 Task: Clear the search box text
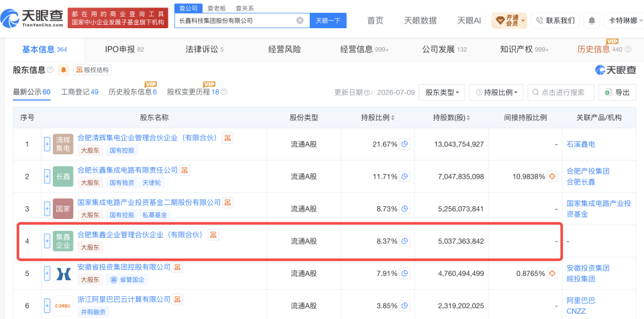(x=300, y=20)
